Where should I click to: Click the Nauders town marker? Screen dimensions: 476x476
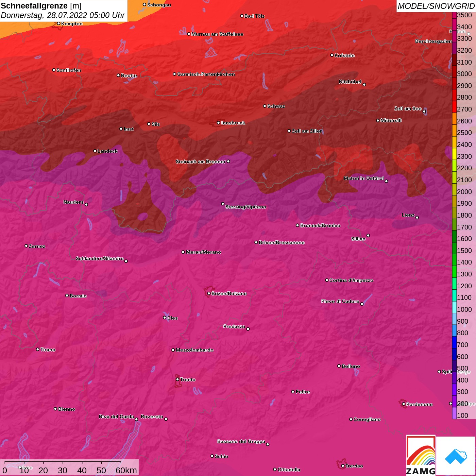[x=86, y=205]
